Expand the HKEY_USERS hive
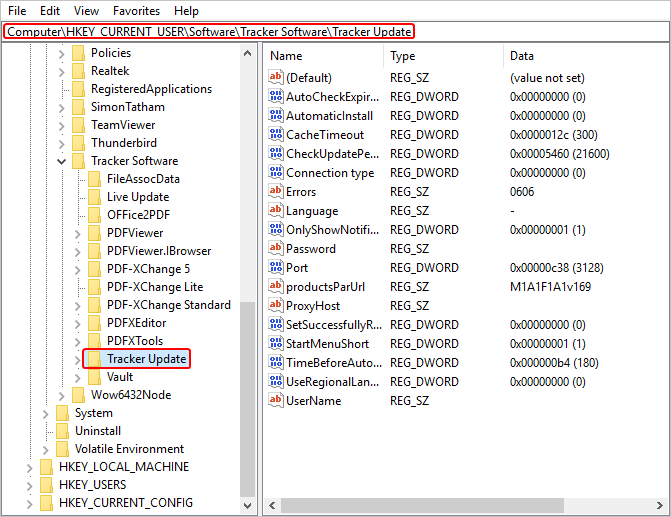Image resolution: width=671 pixels, height=517 pixels. click(x=30, y=485)
